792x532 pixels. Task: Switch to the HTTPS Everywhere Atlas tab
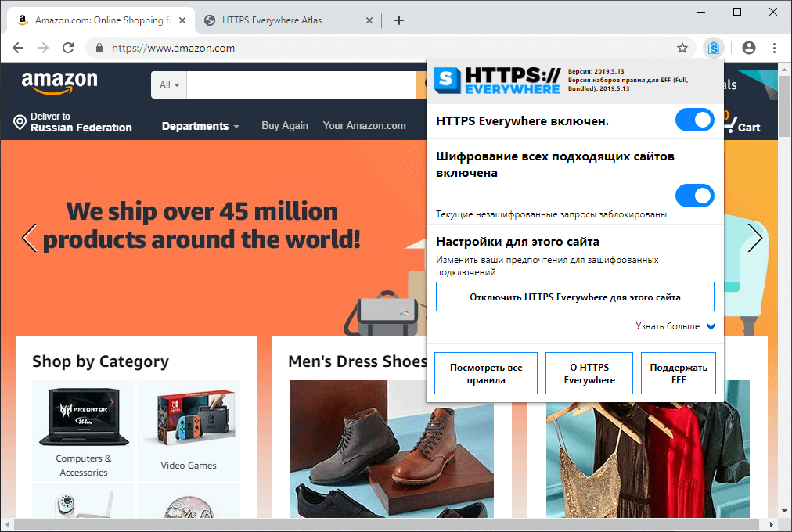288,20
